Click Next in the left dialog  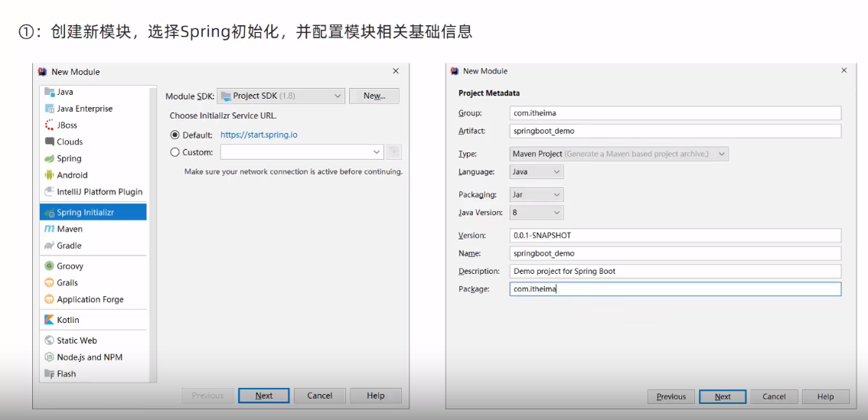(264, 396)
